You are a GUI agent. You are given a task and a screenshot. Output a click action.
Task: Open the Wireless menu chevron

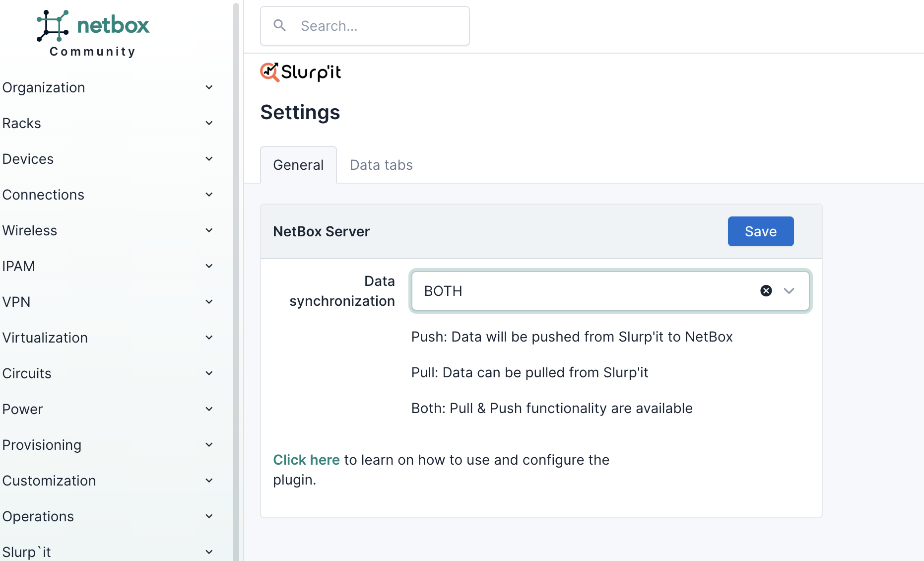coord(209,230)
